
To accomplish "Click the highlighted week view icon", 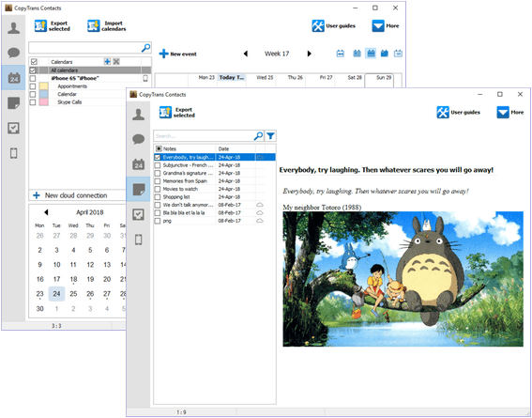I will [371, 54].
